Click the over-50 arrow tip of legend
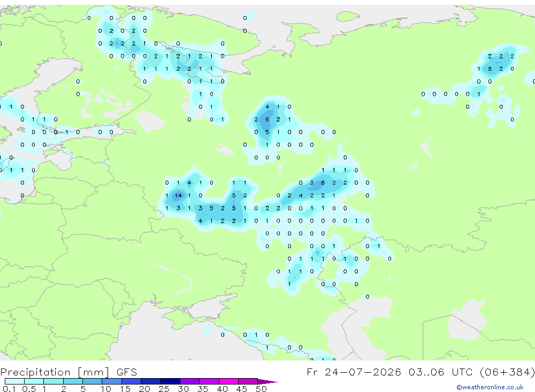This screenshot has height=392, width=535. click(267, 381)
